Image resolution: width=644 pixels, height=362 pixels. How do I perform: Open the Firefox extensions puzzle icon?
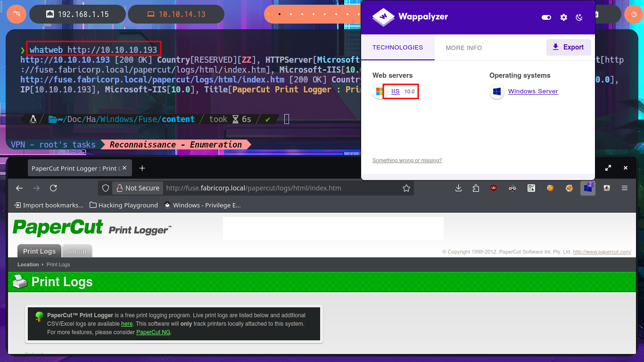pos(476,188)
